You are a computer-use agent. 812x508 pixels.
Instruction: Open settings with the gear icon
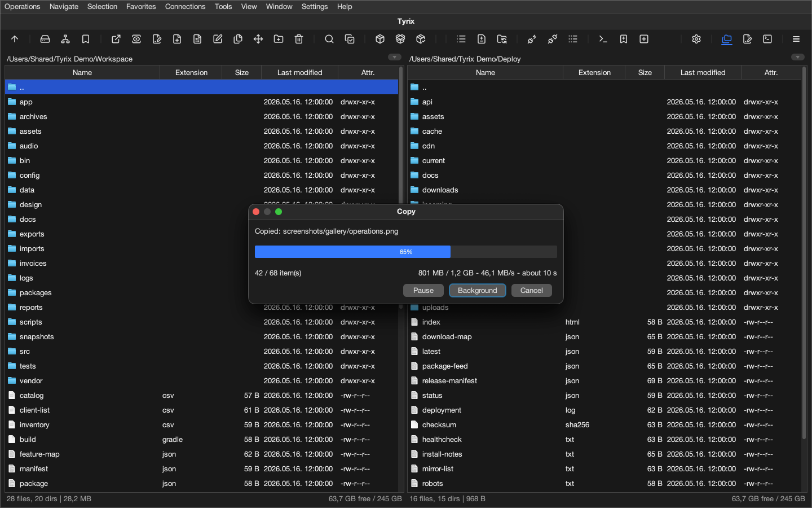[x=696, y=39]
